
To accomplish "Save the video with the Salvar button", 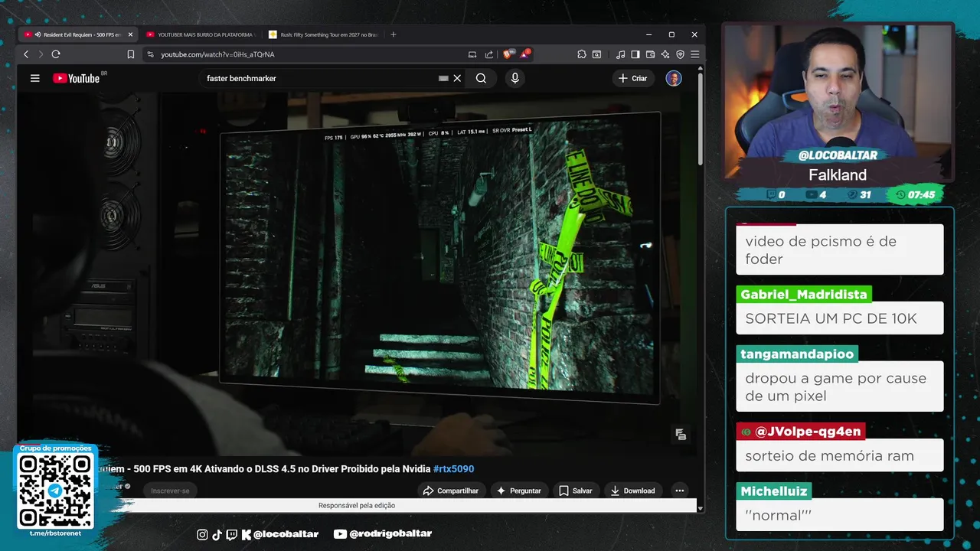I will coord(575,491).
